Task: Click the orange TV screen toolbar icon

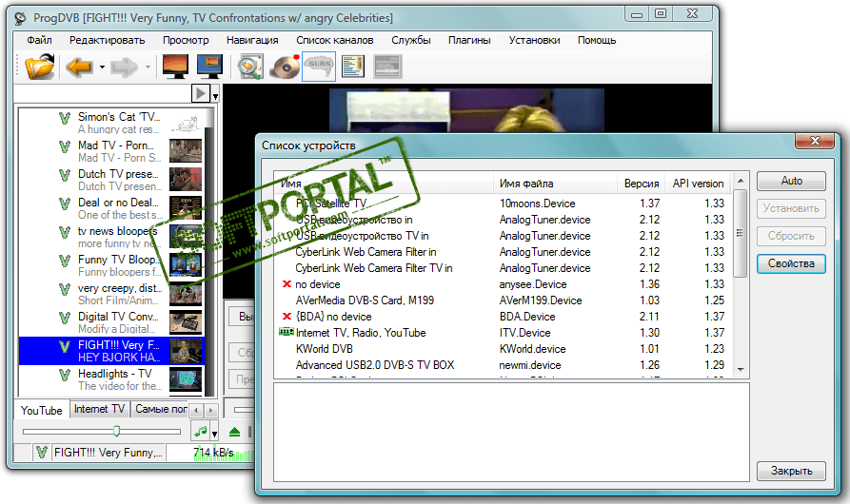Action: (x=175, y=67)
